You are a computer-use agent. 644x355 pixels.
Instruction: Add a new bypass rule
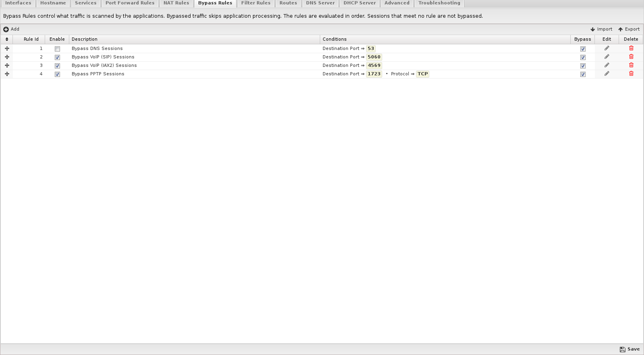tap(11, 29)
